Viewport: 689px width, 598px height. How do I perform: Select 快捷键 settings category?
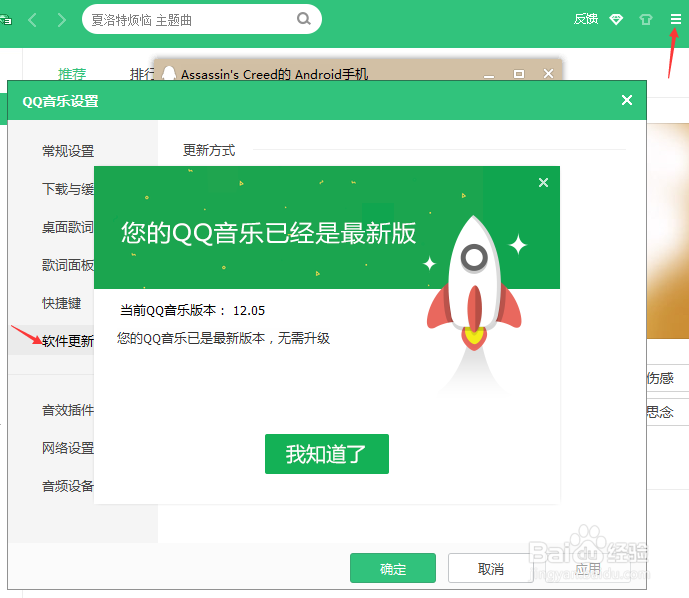[62, 303]
